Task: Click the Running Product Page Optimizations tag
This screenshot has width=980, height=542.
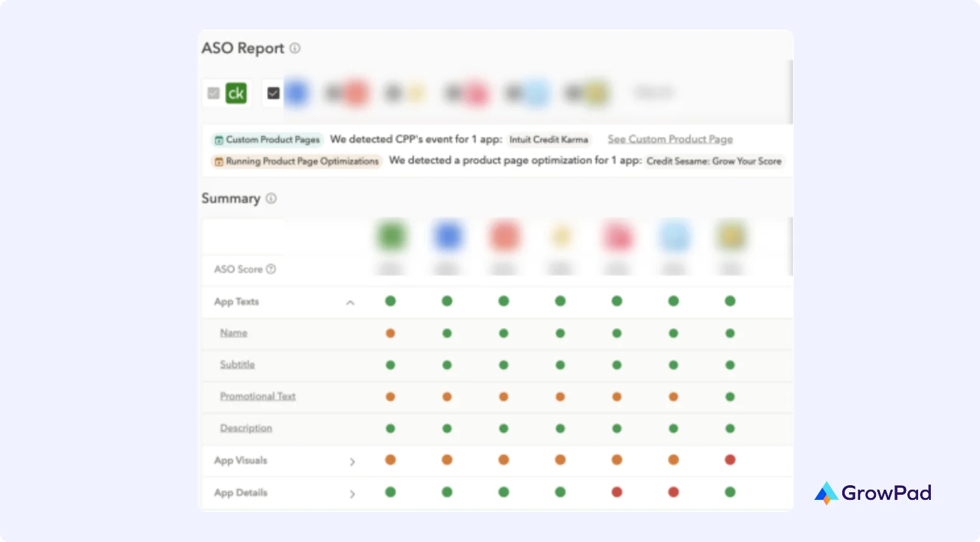Action: [297, 162]
